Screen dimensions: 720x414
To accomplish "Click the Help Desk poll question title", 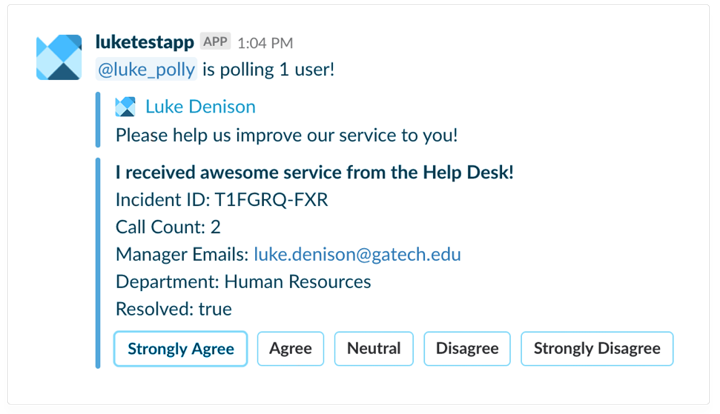I will coord(315,173).
